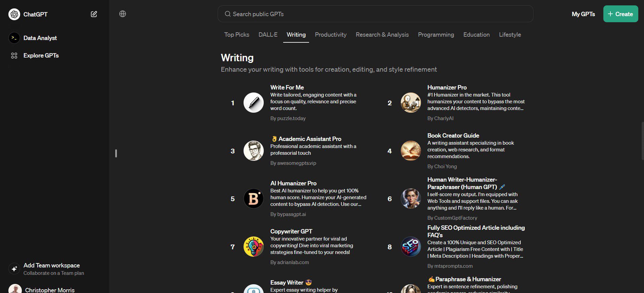Image resolution: width=644 pixels, height=293 pixels.
Task: Click the Add Team workspace sparkle icon
Action: tap(14, 269)
